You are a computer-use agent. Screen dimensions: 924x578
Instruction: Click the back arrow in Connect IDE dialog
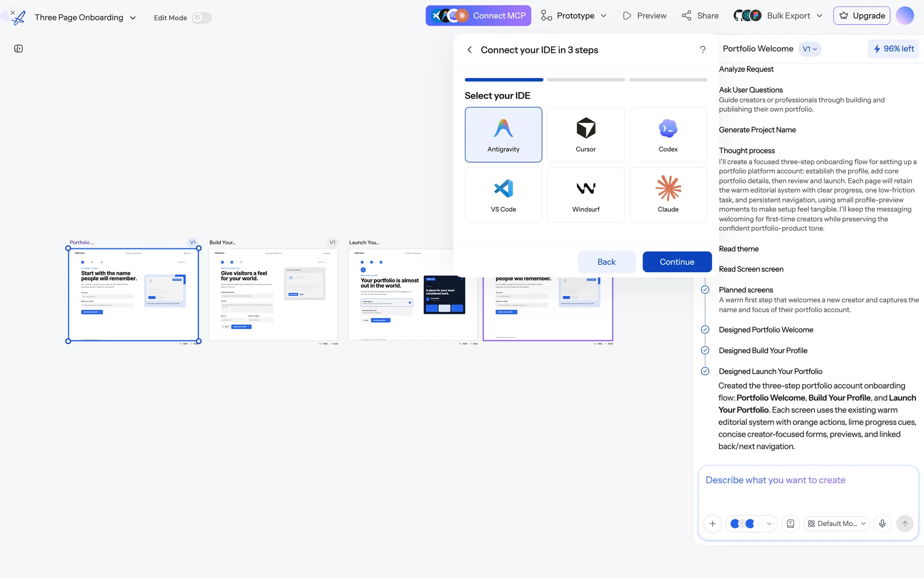(x=469, y=50)
